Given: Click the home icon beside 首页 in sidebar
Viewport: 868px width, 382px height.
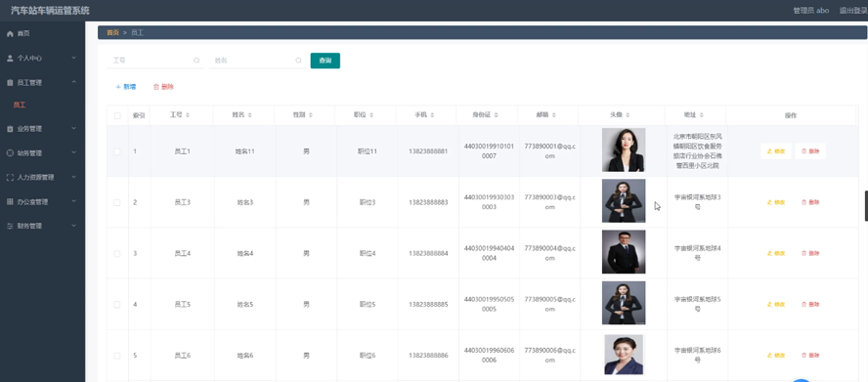Looking at the screenshot, I should (x=10, y=34).
